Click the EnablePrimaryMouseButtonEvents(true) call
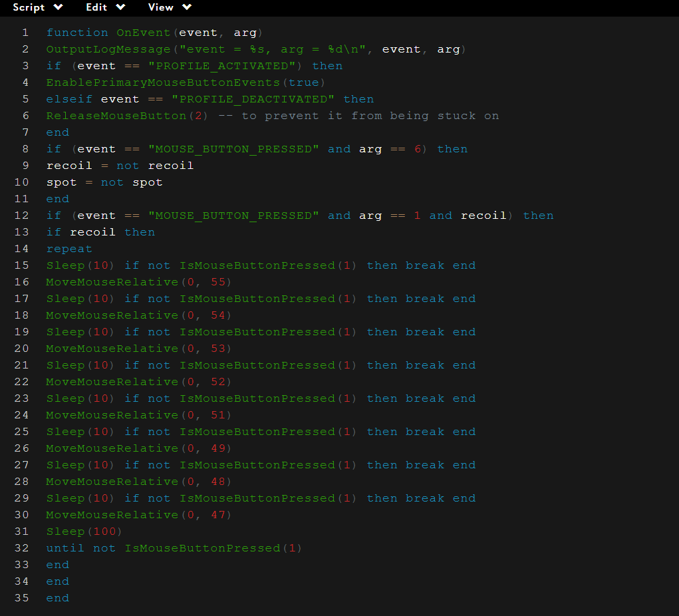 click(186, 82)
